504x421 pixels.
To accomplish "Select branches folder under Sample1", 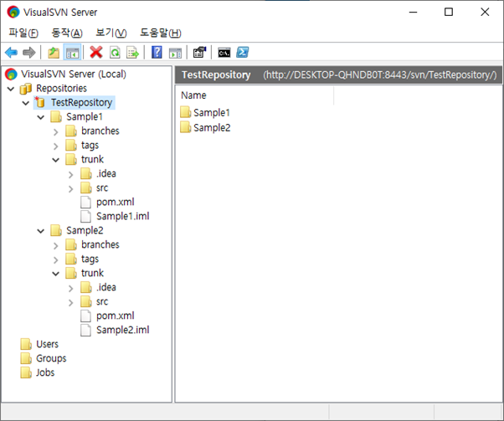I will pyautogui.click(x=100, y=131).
